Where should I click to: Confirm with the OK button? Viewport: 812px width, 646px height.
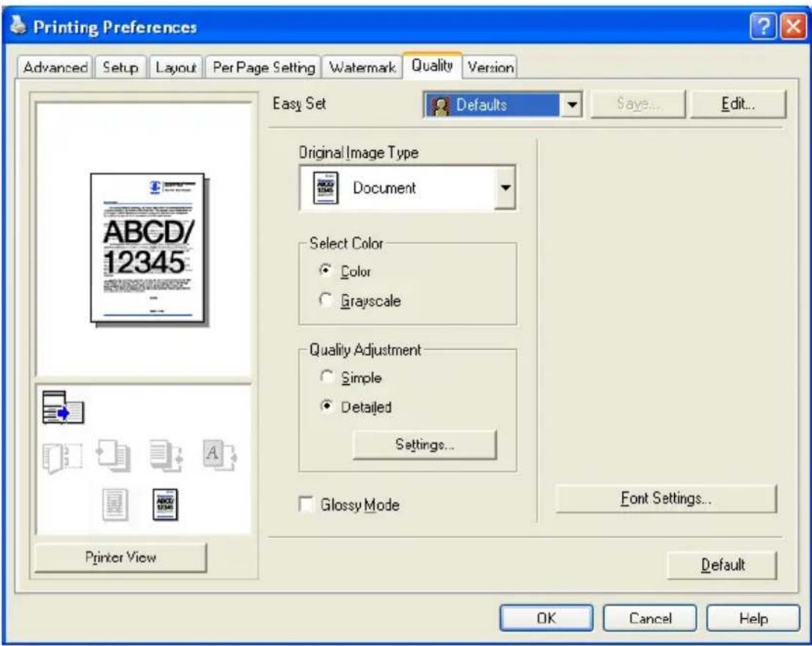pyautogui.click(x=546, y=618)
